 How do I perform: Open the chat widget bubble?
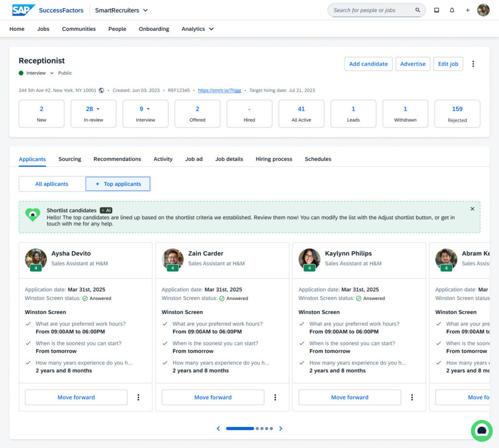point(481,430)
